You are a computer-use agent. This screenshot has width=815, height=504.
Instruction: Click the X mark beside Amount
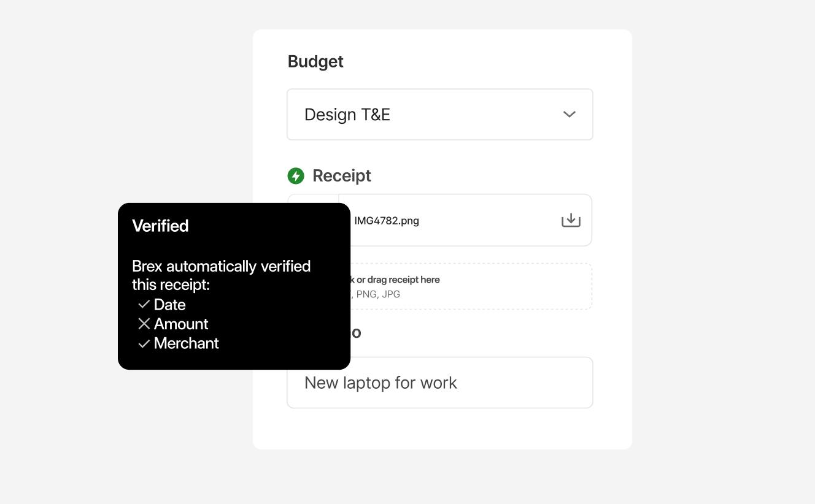144,324
